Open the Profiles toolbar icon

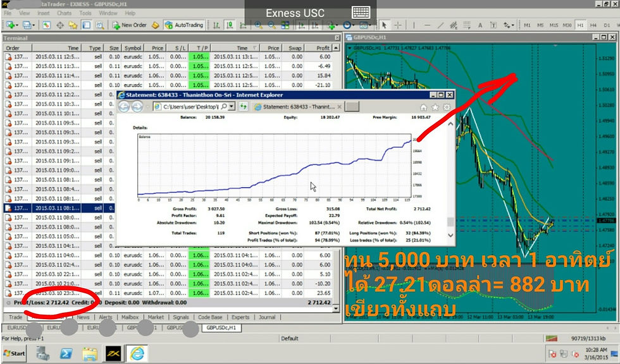click(x=28, y=25)
